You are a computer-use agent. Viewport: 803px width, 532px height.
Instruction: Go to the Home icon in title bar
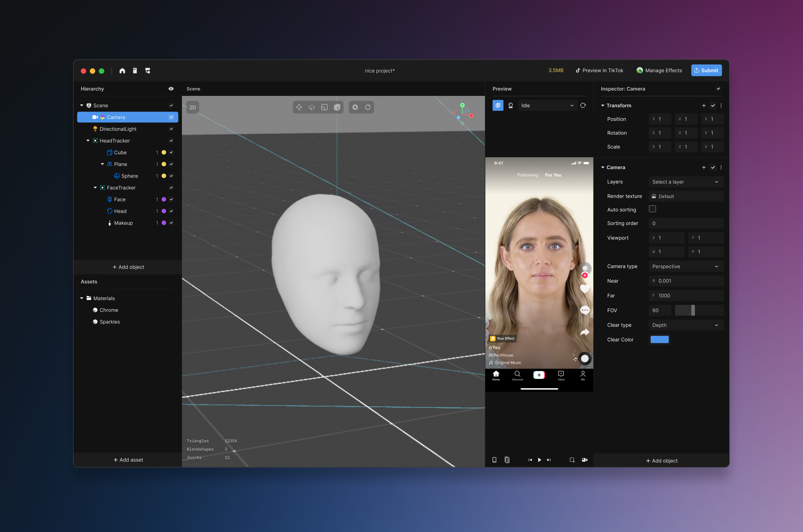point(122,71)
